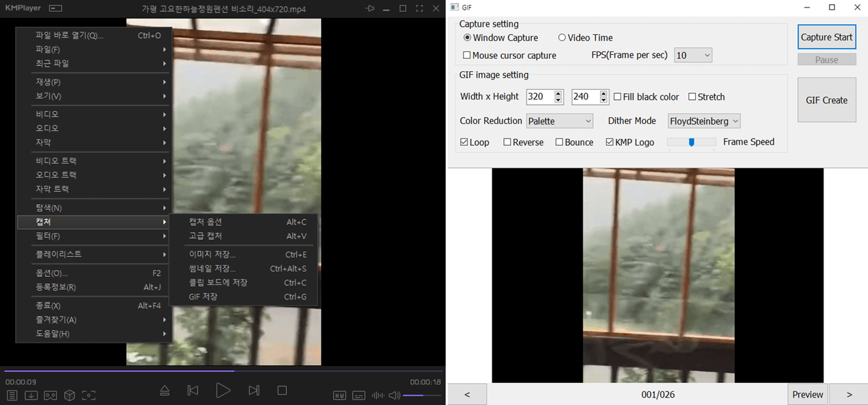The width and height of the screenshot is (868, 405).
Task: Go to next frame with > button
Action: [849, 394]
